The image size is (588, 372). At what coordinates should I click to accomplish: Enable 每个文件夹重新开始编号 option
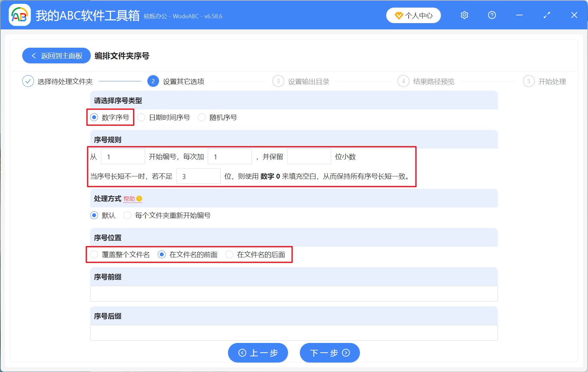127,215
